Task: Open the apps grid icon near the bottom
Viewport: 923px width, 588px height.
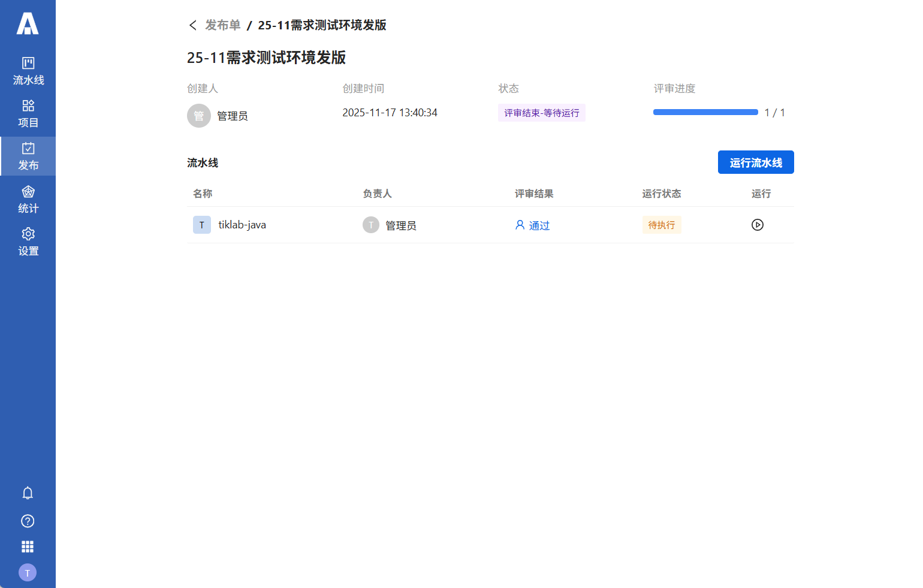Action: [28, 546]
